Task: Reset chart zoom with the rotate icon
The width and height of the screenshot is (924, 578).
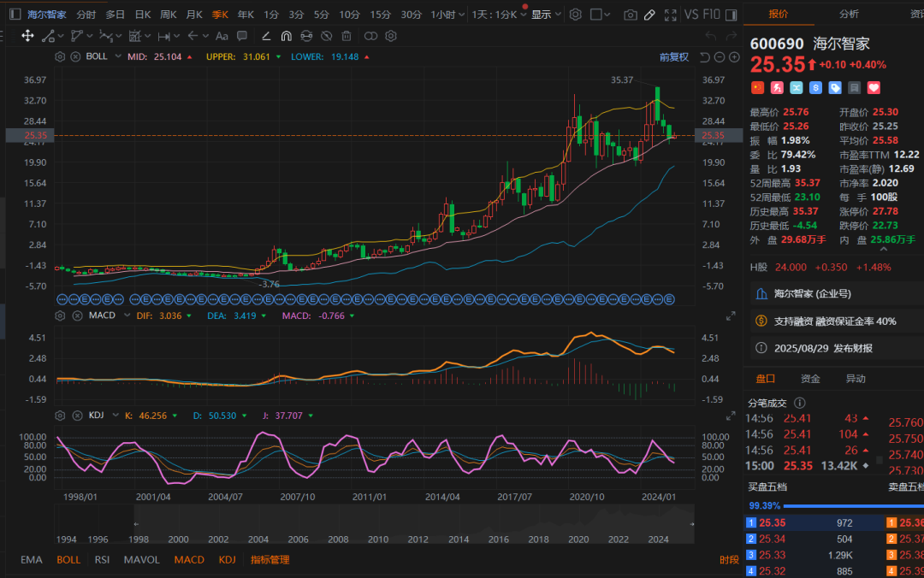Action: coord(705,57)
